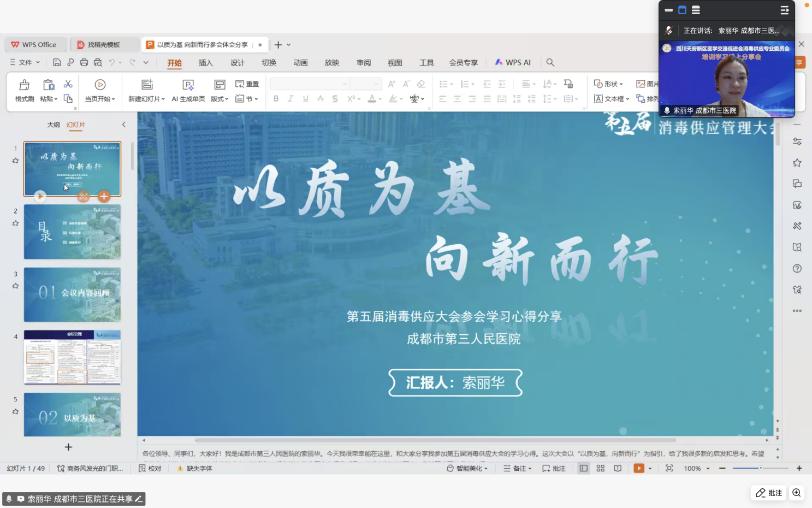Switch slide panel to 大纲 outline view
The image size is (812, 508).
tap(53, 125)
